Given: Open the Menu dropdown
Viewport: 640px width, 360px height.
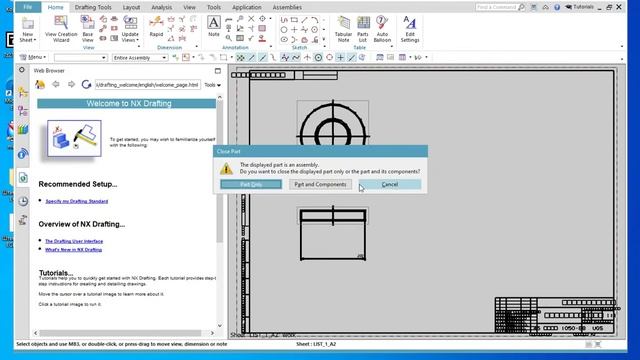Looking at the screenshot, I should click(x=33, y=58).
